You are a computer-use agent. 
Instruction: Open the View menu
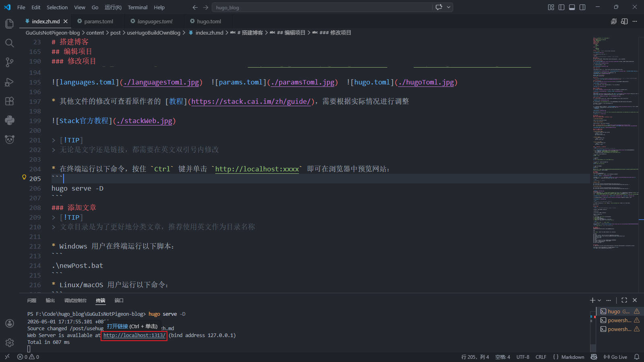80,7
